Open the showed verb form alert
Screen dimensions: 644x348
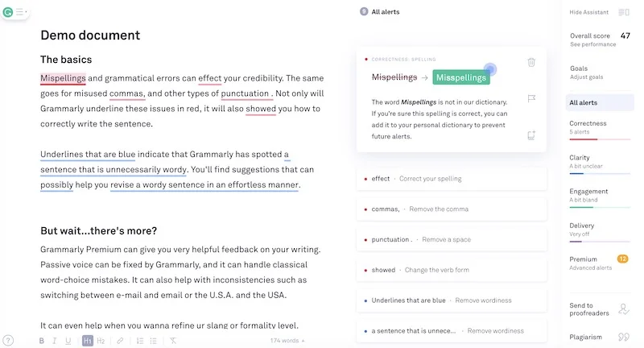tap(452, 270)
